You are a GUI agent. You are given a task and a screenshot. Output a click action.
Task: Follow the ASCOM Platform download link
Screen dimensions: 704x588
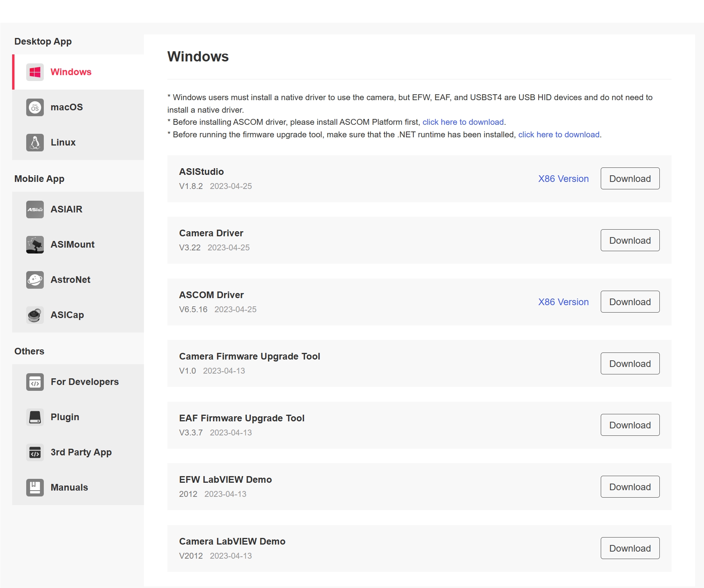(x=463, y=122)
